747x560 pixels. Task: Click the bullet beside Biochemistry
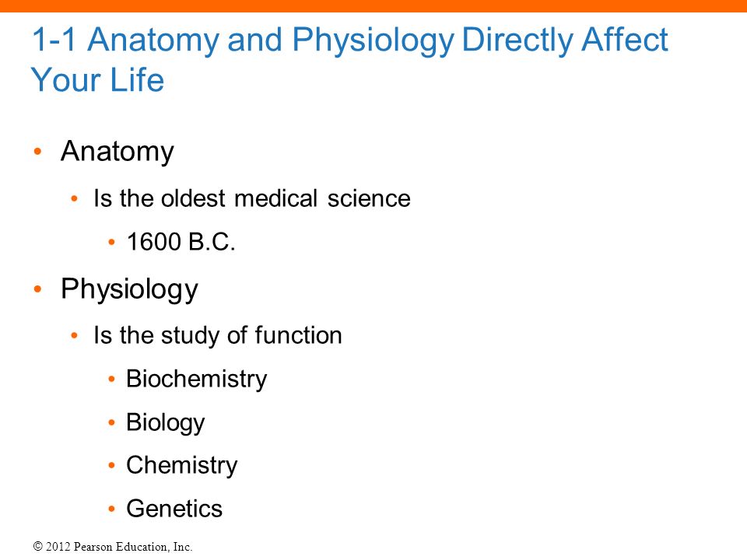coord(111,380)
